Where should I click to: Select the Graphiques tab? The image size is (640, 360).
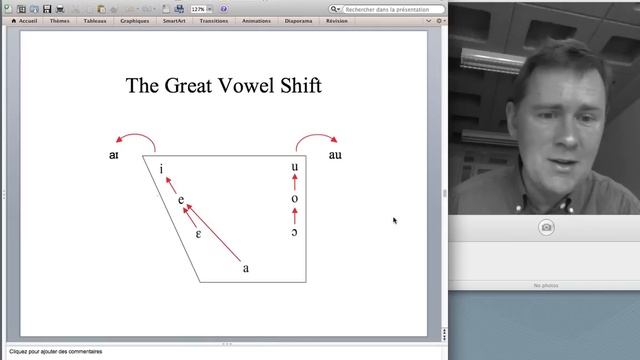point(134,21)
